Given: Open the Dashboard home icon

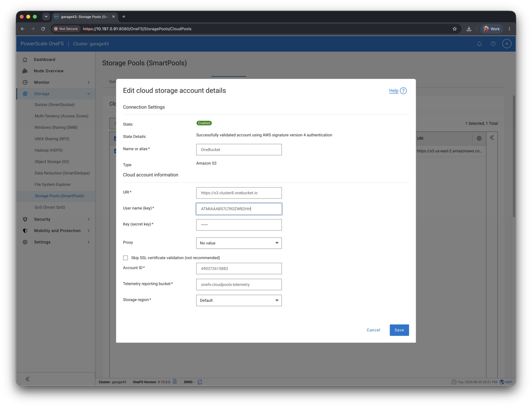Looking at the screenshot, I should [x=25, y=60].
